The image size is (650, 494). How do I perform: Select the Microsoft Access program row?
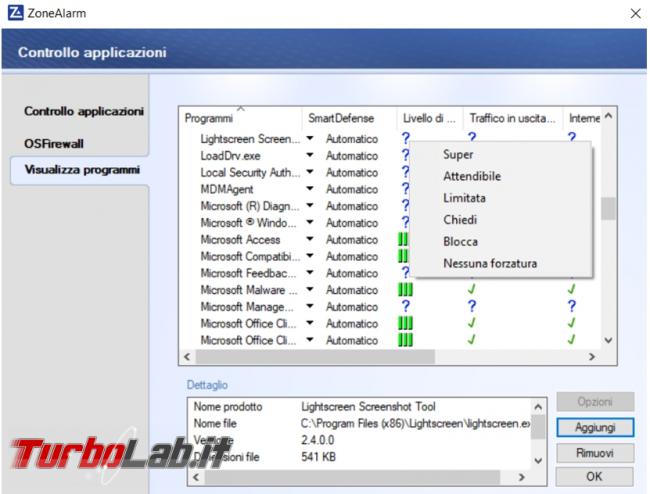coord(240,240)
